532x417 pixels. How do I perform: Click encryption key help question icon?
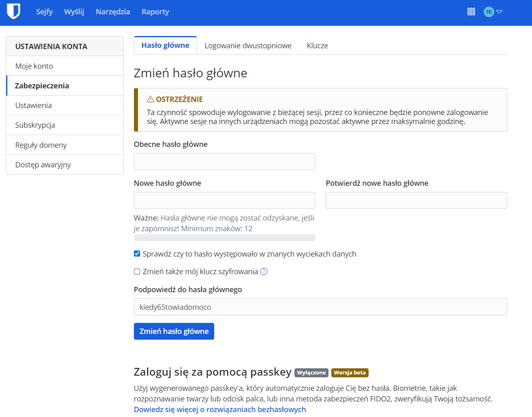pos(264,271)
